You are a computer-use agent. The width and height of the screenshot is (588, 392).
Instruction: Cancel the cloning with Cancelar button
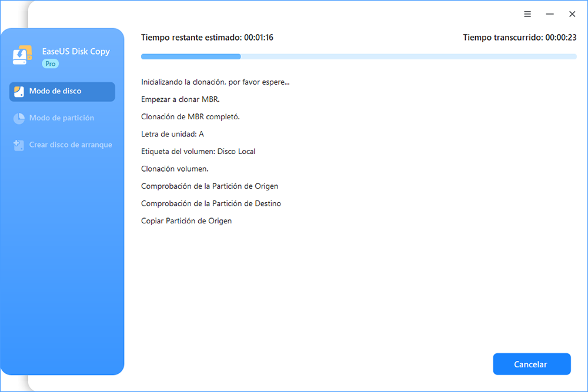point(532,364)
